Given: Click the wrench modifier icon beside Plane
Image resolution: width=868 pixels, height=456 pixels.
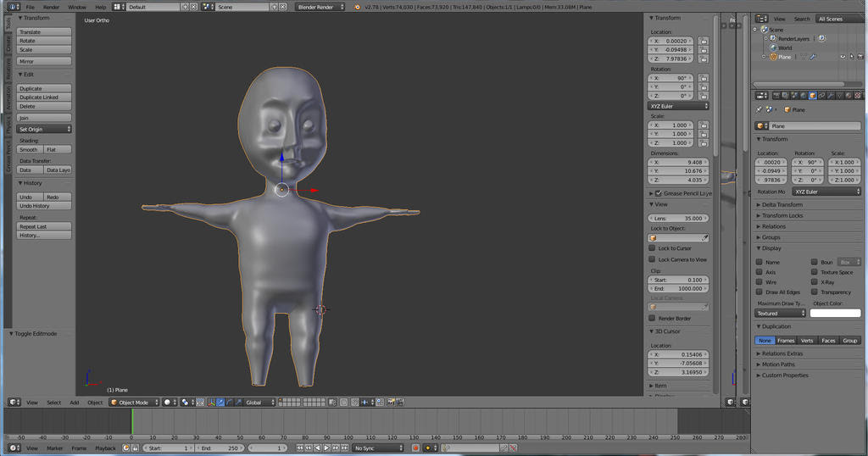Looking at the screenshot, I should pyautogui.click(x=812, y=57).
